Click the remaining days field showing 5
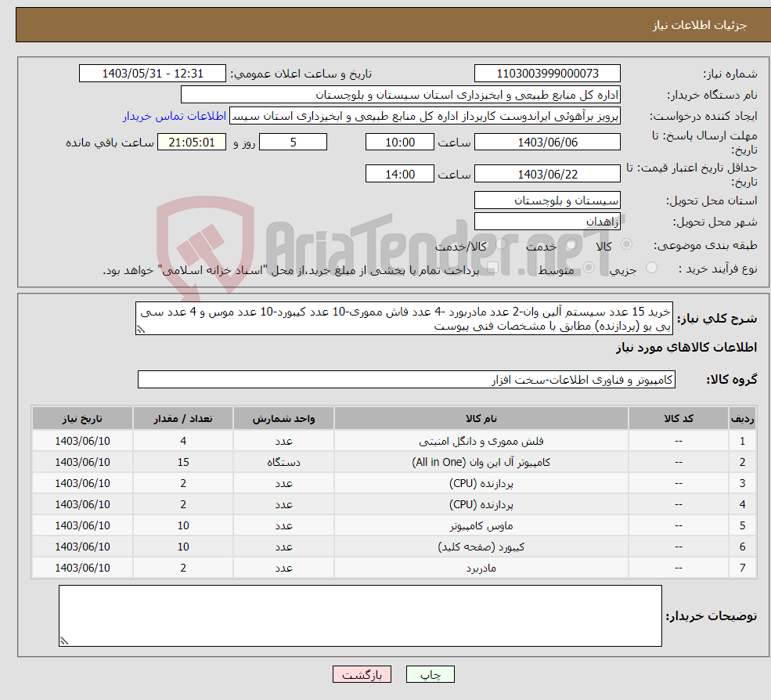771x700 pixels. 293,143
